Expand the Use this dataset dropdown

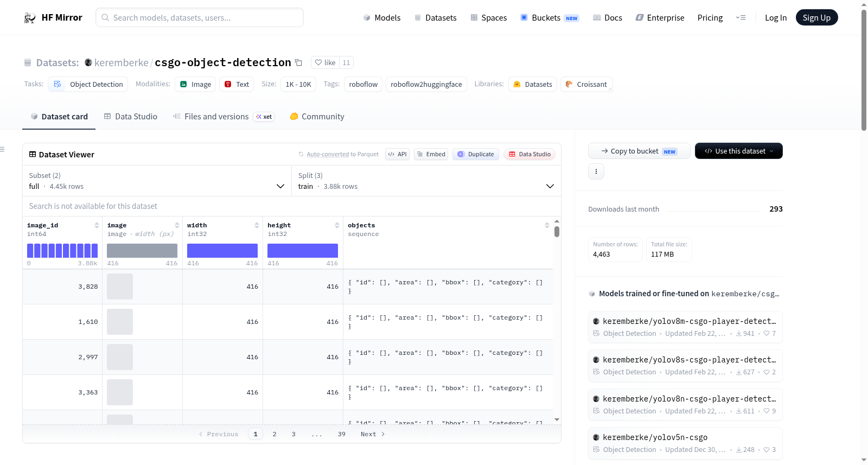(739, 151)
